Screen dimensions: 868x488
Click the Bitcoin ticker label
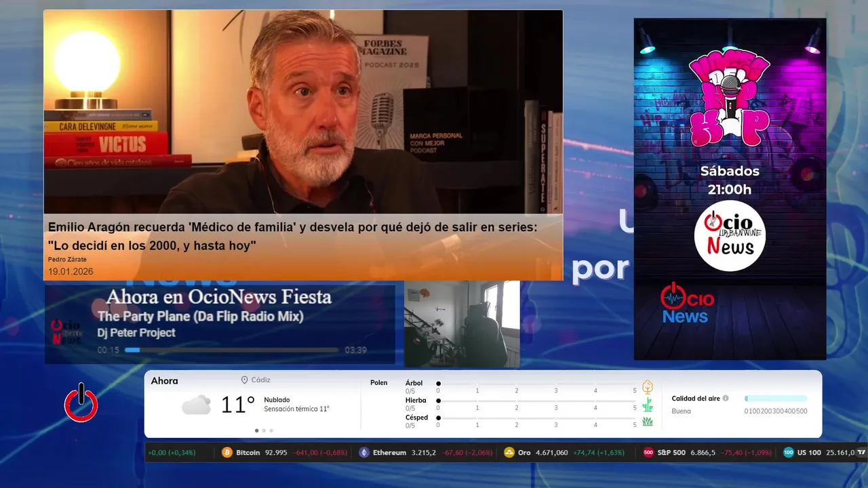(248, 453)
